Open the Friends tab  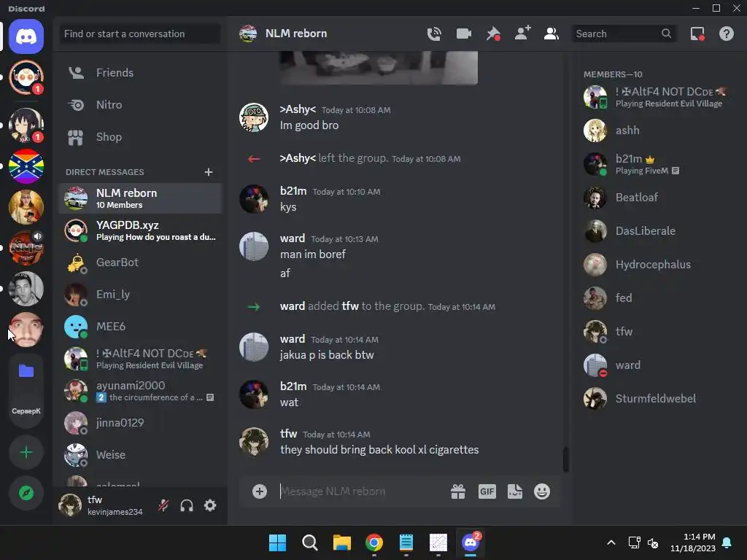click(140, 73)
